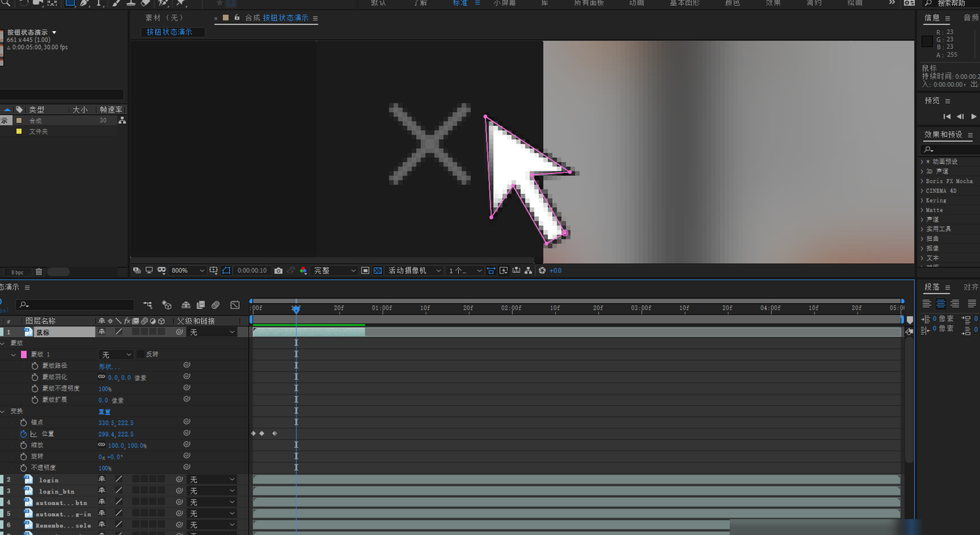Toggle stopwatch for 蒙版路径
980x535 pixels.
(35, 366)
